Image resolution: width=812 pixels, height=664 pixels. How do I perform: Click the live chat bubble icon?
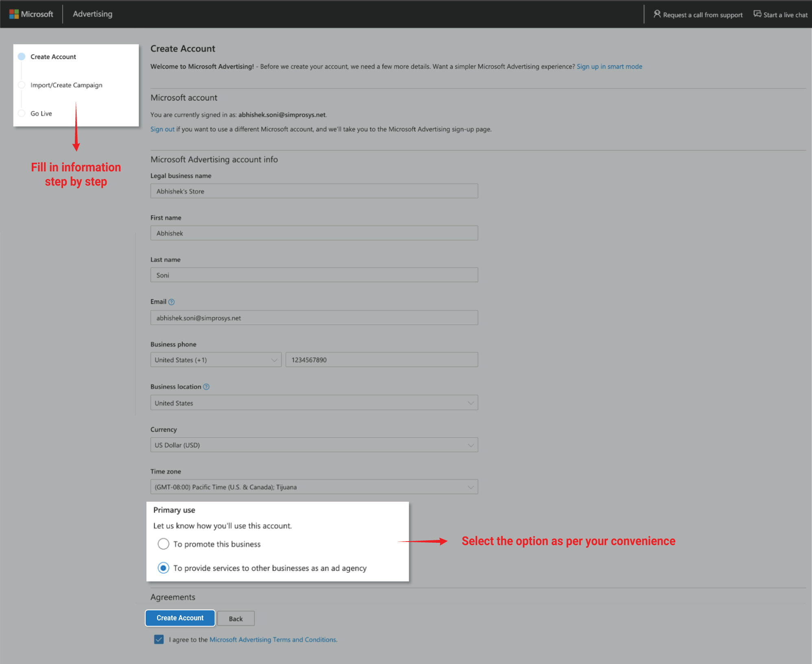click(757, 14)
